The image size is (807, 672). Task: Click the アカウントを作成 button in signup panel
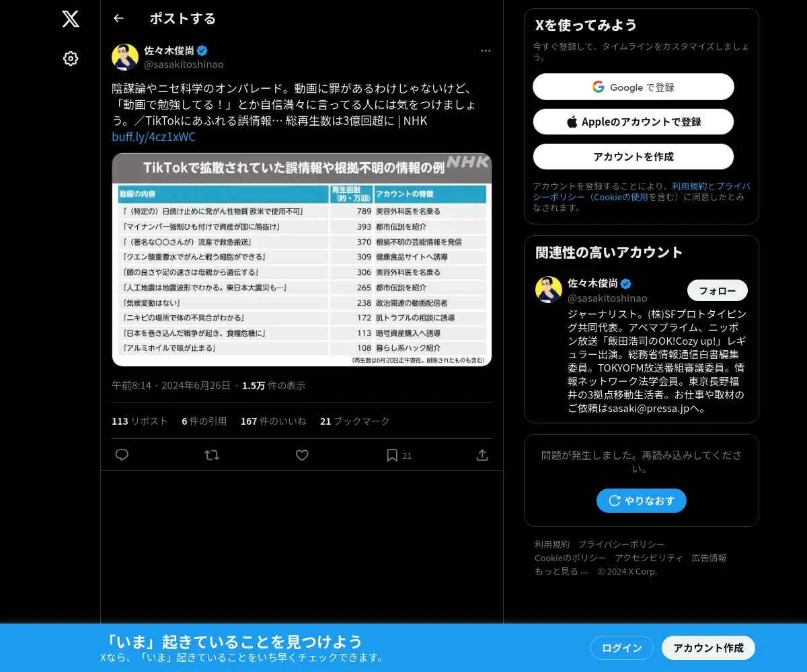(633, 157)
